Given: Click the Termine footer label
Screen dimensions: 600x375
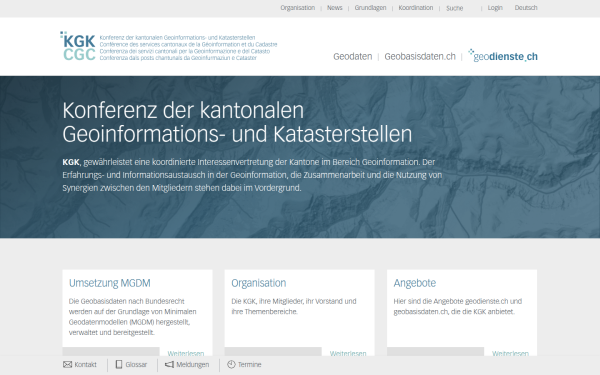Looking at the screenshot, I should coord(249,365).
